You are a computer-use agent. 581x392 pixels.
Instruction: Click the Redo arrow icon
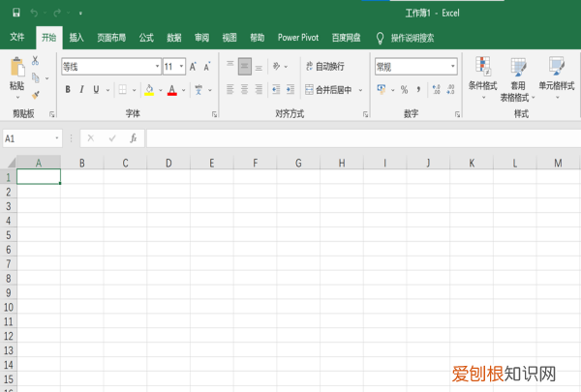pyautogui.click(x=57, y=13)
